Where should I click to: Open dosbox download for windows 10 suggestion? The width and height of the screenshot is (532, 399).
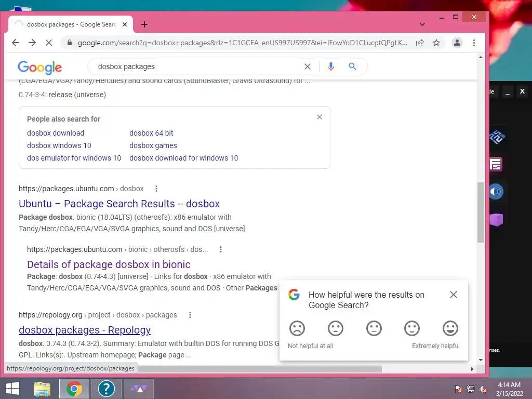(183, 158)
